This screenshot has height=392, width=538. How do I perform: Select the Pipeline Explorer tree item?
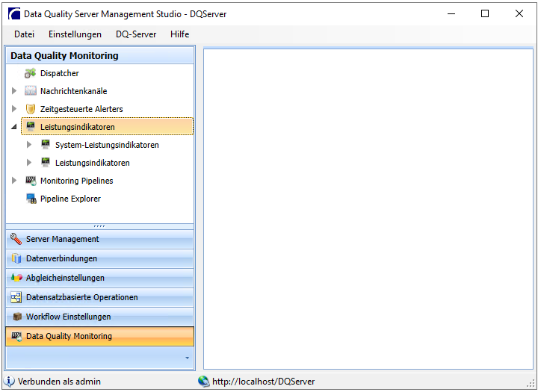point(70,199)
